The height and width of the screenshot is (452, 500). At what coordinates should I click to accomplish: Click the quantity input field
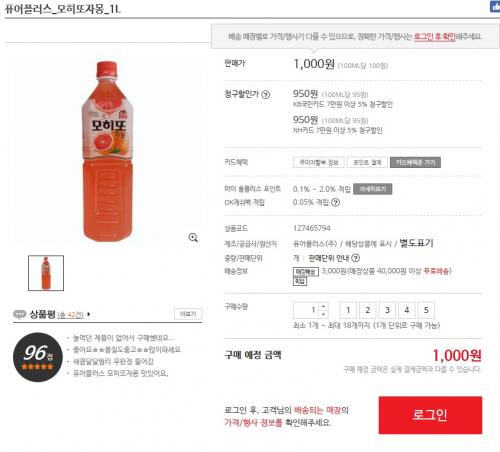tap(306, 310)
